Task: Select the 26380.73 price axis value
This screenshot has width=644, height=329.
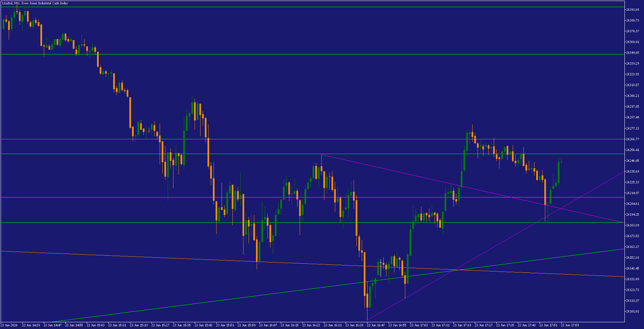Action: point(632,20)
